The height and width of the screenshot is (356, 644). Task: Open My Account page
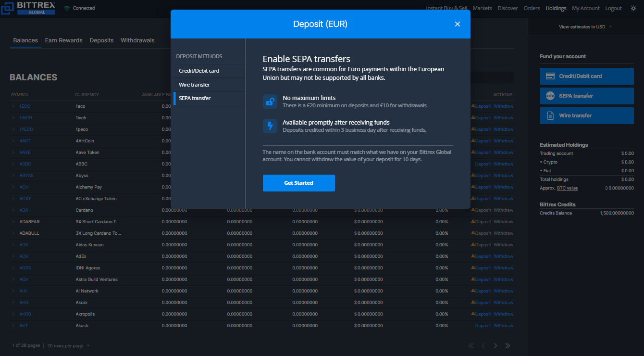[x=586, y=8]
